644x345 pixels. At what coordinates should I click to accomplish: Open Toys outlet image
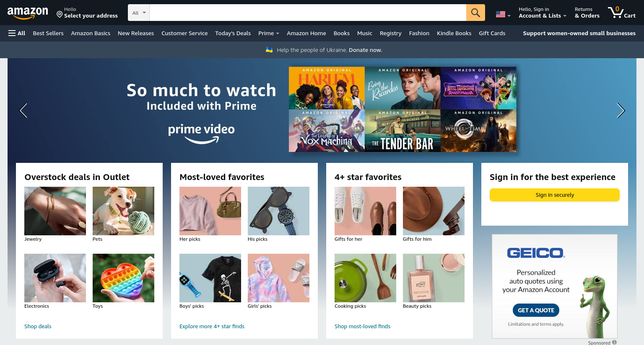[x=123, y=278]
